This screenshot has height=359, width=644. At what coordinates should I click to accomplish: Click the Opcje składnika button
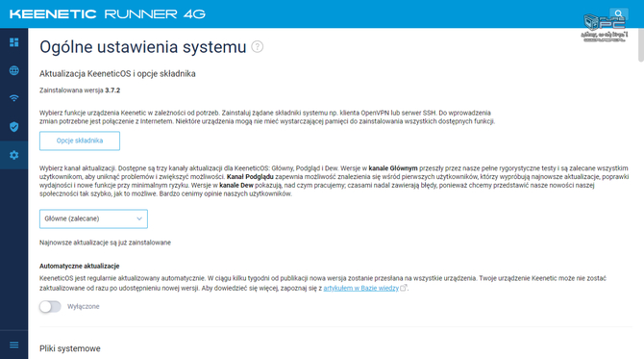(80, 141)
